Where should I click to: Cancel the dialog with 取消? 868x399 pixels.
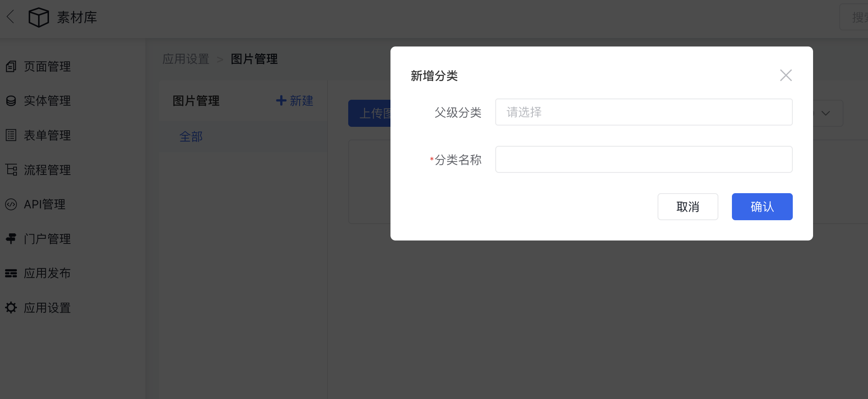(688, 207)
